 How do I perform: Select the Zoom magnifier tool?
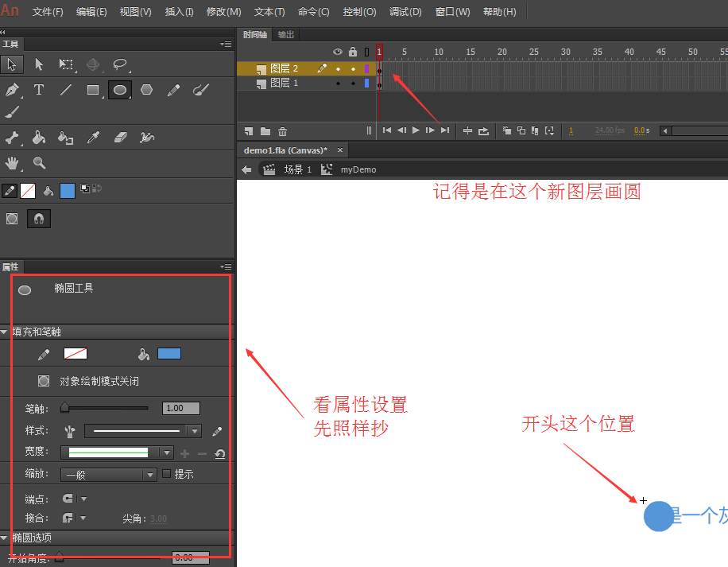[x=39, y=163]
